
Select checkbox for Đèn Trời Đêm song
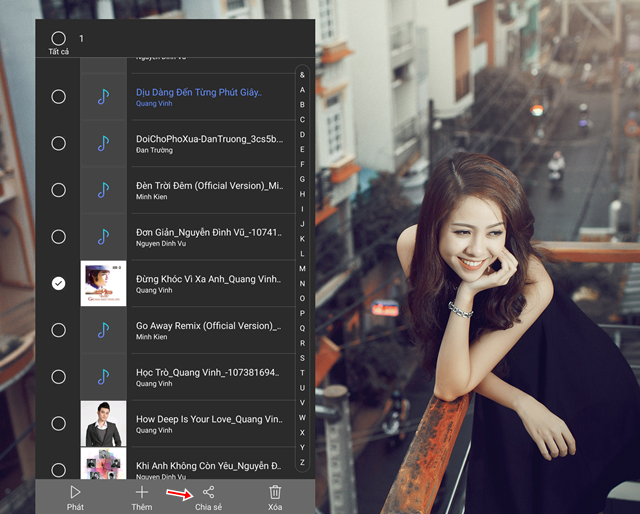(58, 190)
